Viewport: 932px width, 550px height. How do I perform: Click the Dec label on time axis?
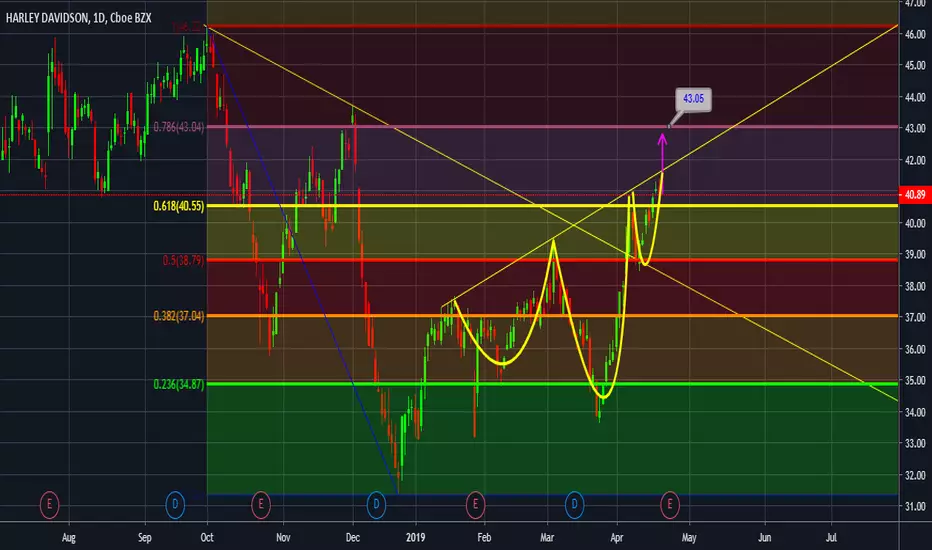pos(352,538)
